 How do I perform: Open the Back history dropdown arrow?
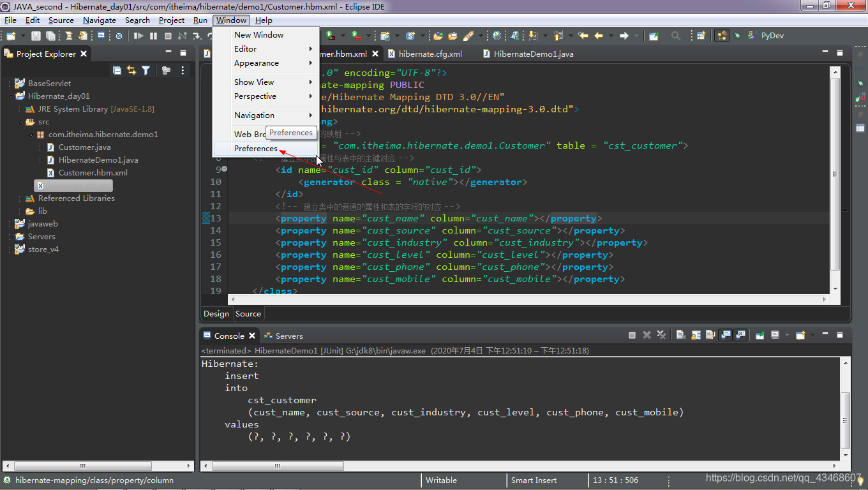[611, 36]
